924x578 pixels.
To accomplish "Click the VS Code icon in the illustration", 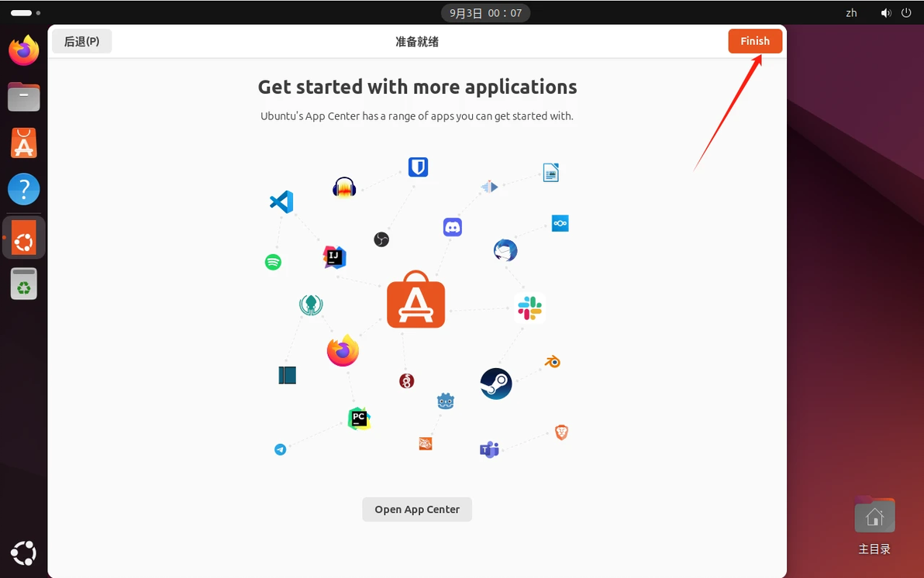I will pyautogui.click(x=281, y=202).
